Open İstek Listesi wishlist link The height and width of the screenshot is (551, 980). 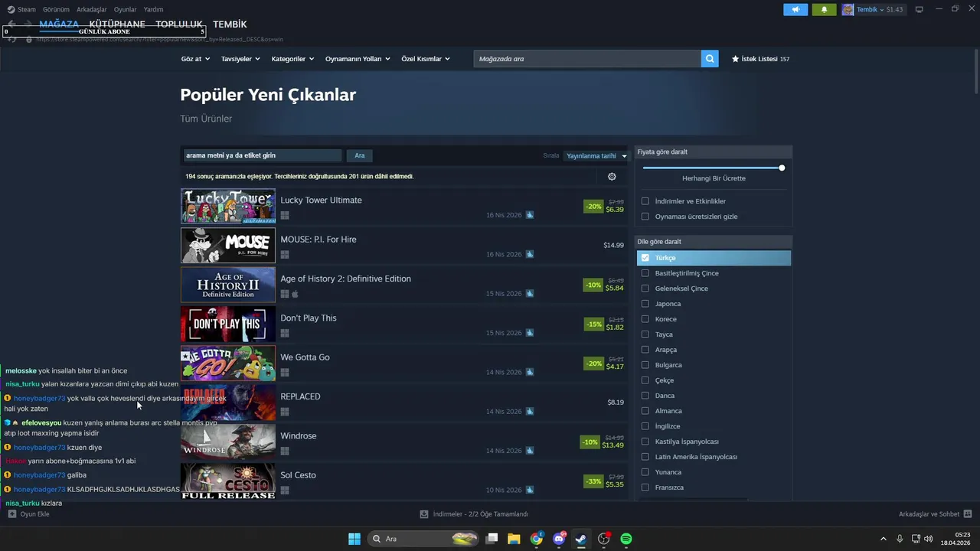pos(760,59)
